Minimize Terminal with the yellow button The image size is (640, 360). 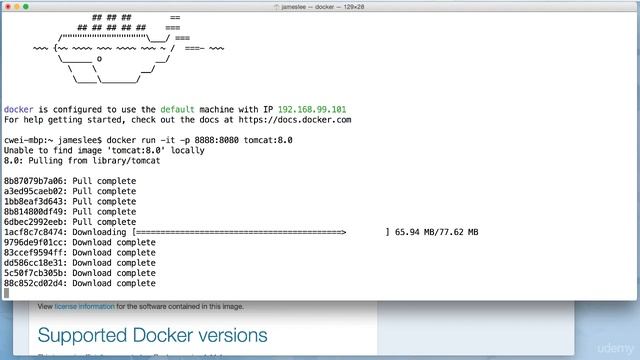click(x=17, y=7)
